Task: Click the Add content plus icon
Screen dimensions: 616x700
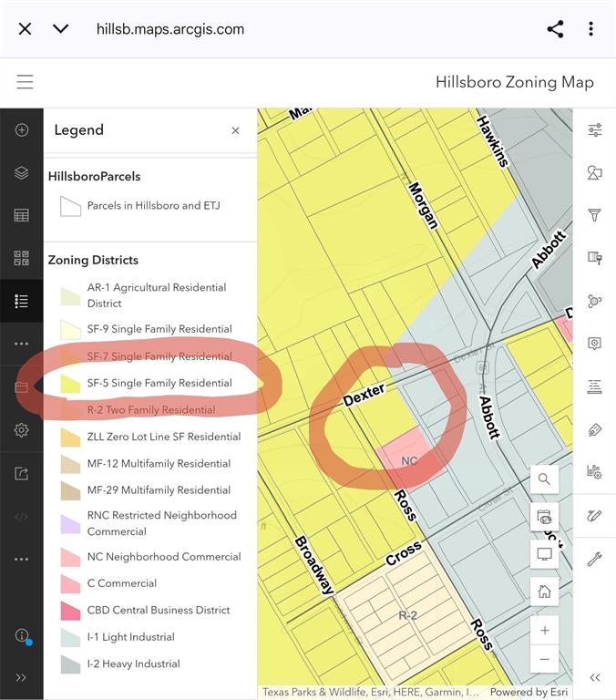Action: click(x=22, y=130)
